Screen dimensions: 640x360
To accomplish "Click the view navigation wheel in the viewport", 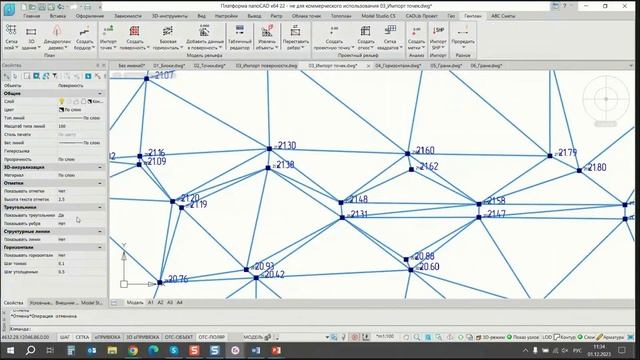I will [x=606, y=99].
